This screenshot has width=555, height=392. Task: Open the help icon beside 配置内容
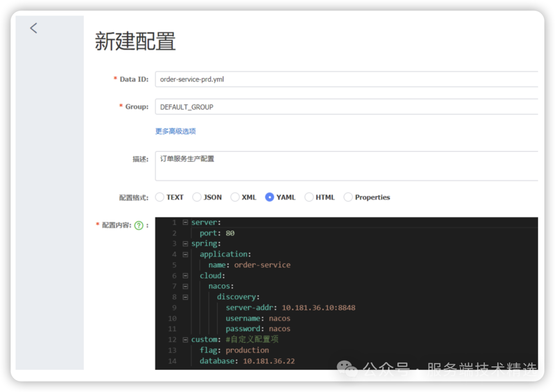tap(139, 226)
